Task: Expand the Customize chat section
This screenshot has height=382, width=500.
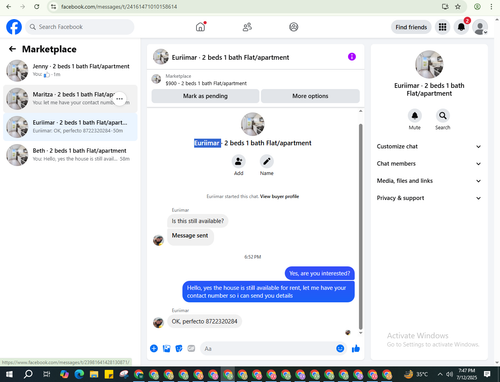Action: click(x=429, y=146)
